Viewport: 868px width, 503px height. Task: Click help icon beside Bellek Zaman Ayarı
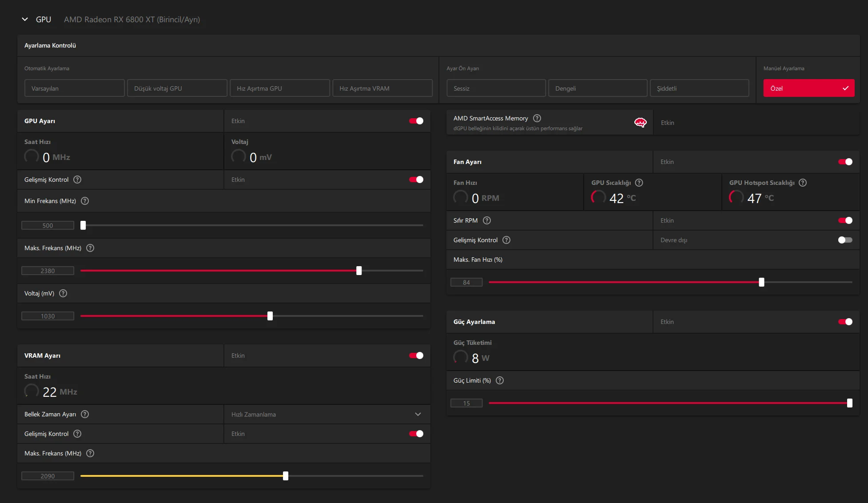pyautogui.click(x=85, y=414)
